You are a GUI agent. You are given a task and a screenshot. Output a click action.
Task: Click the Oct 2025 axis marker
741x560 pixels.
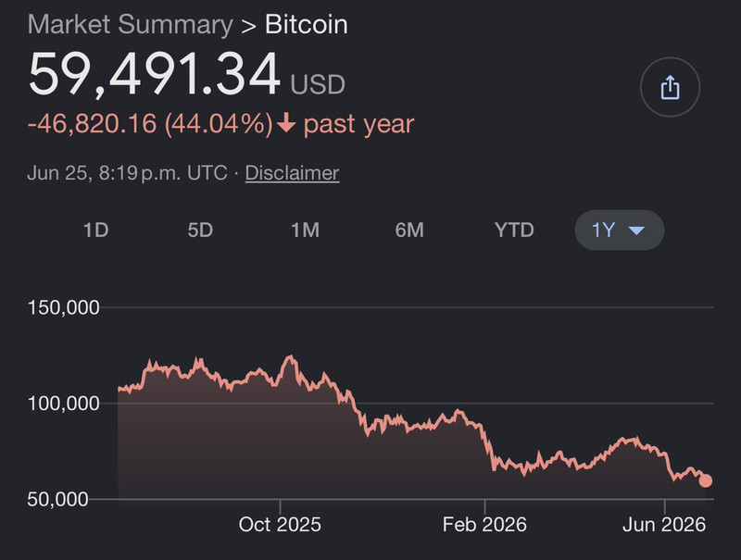pyautogui.click(x=280, y=524)
